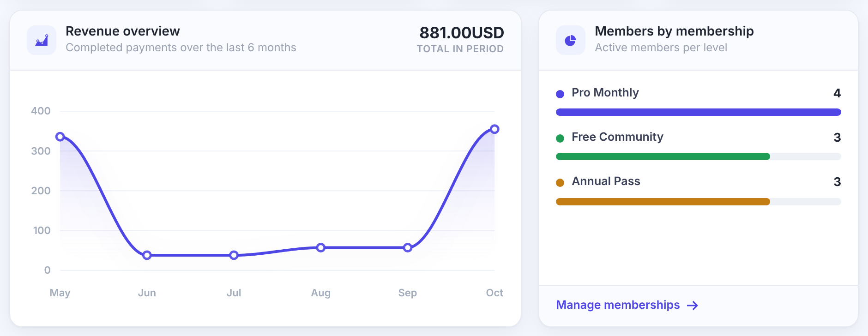Screen dimensions: 868x336
Task: Click the Annual Pass progress bar
Action: click(x=699, y=202)
